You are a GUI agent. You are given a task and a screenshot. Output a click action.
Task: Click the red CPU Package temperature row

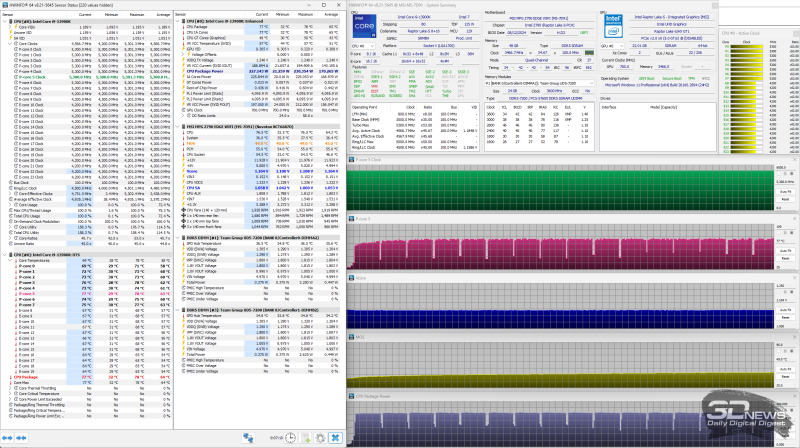point(27,376)
